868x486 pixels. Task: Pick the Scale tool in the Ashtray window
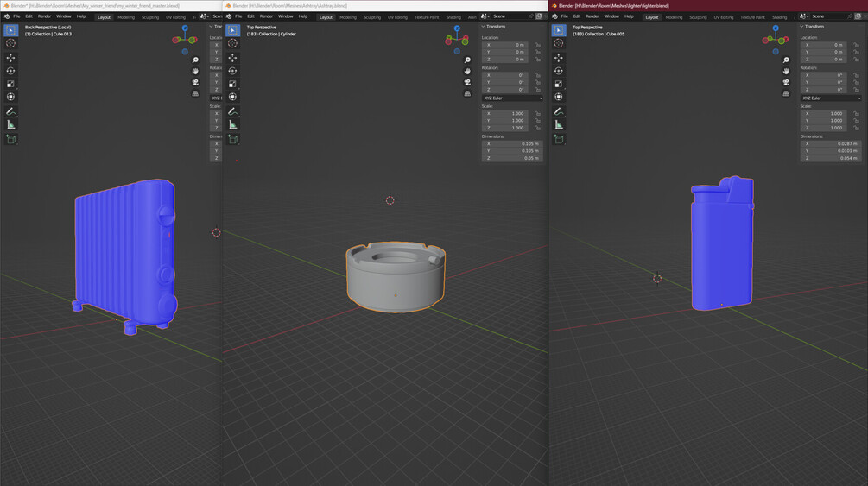click(232, 84)
